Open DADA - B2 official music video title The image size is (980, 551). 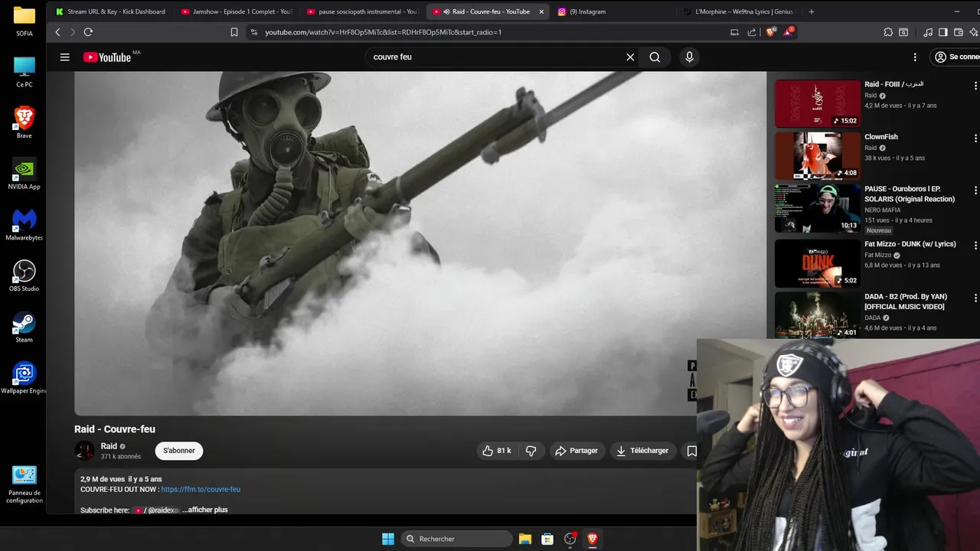[906, 302]
